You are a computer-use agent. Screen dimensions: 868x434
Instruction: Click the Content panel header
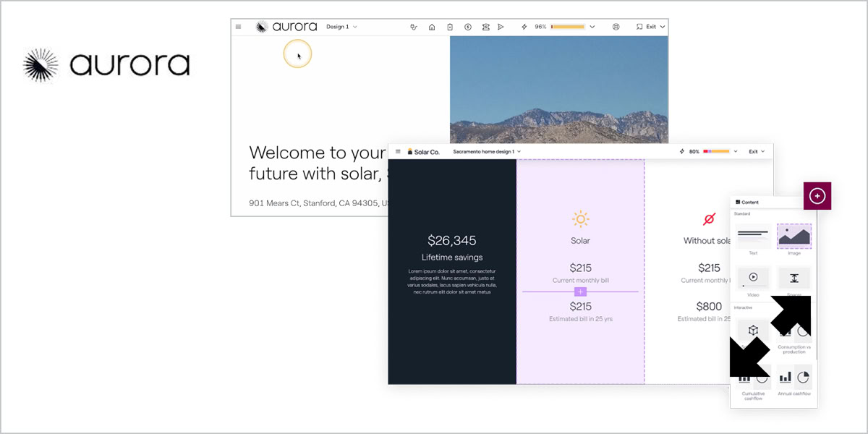pos(748,203)
